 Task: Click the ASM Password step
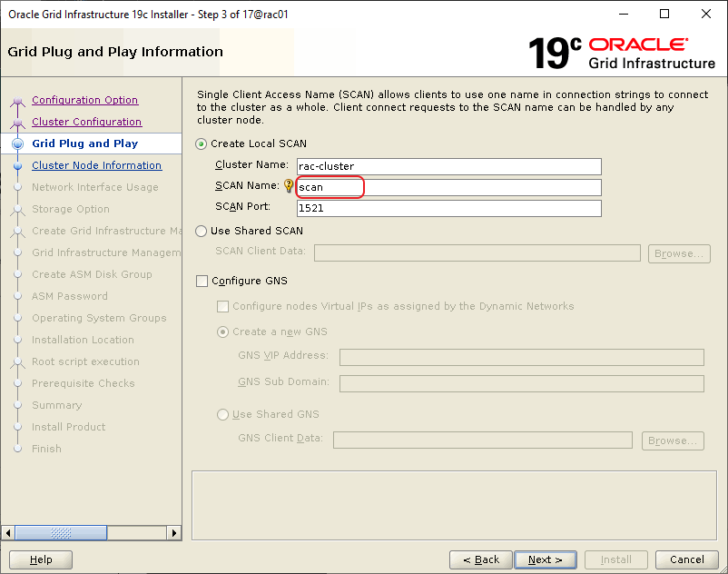coord(70,296)
